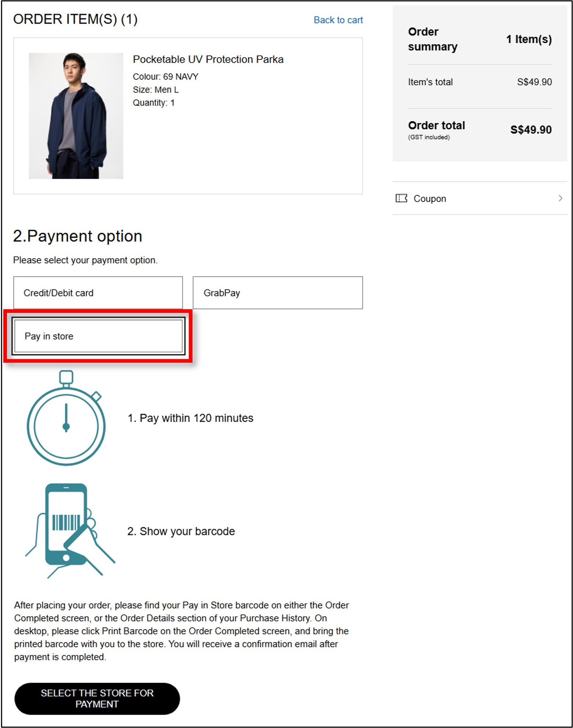This screenshot has height=728, width=573.
Task: Click Select the Store for Payment button
Action: point(97,698)
